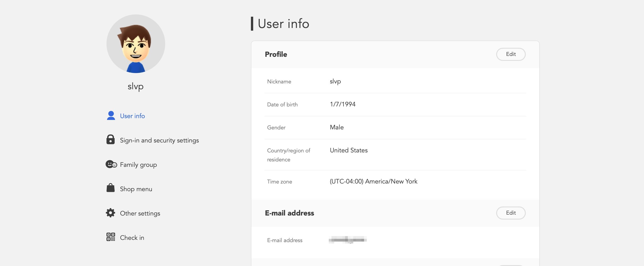
Task: Click the blurred e-mail address value
Action: tap(347, 240)
